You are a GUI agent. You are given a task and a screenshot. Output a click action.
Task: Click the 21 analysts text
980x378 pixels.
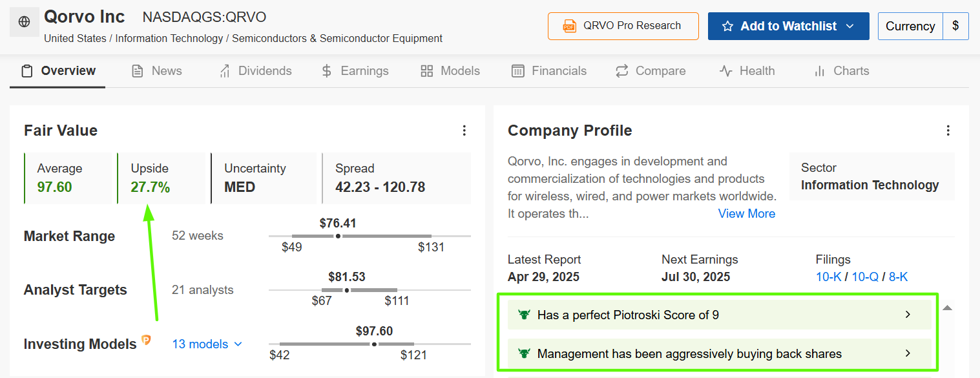click(x=203, y=290)
